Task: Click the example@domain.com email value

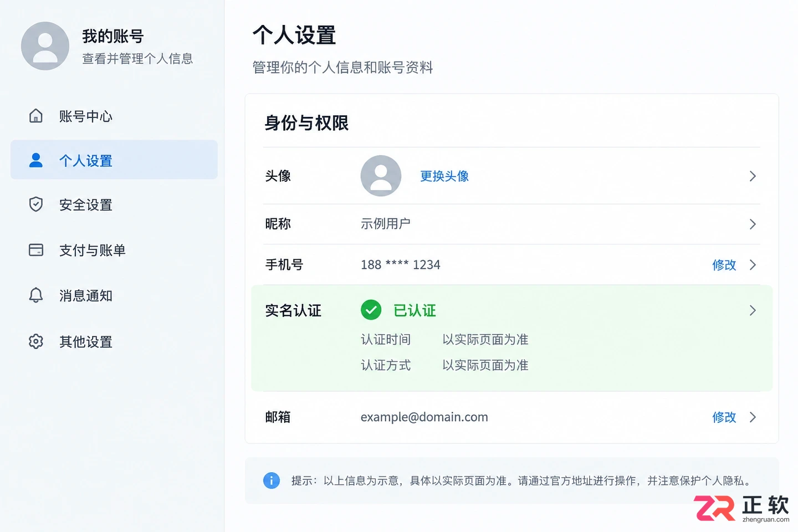Action: tap(424, 417)
